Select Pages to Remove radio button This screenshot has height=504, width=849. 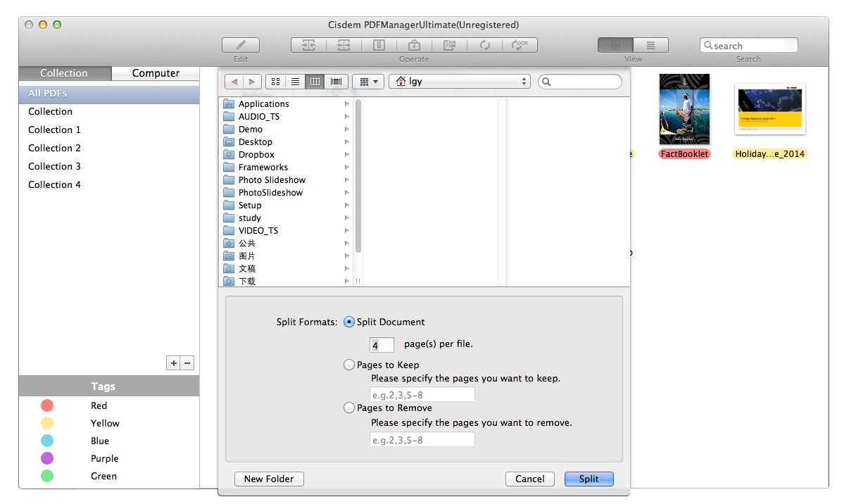point(349,408)
